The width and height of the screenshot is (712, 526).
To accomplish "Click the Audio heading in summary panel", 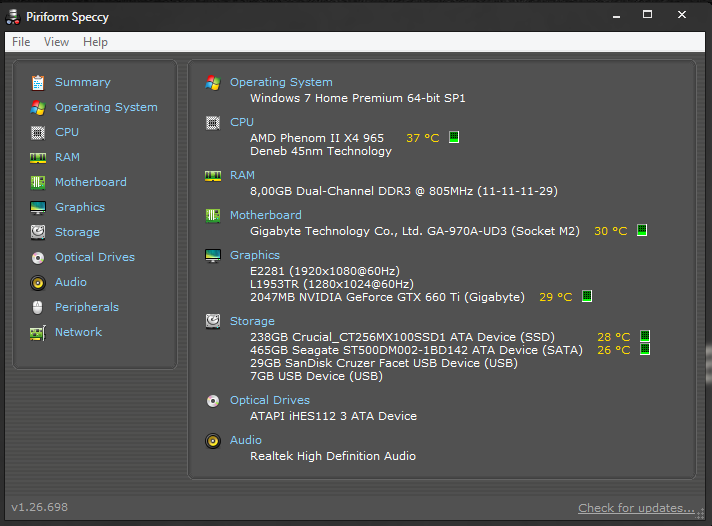I will click(x=246, y=440).
